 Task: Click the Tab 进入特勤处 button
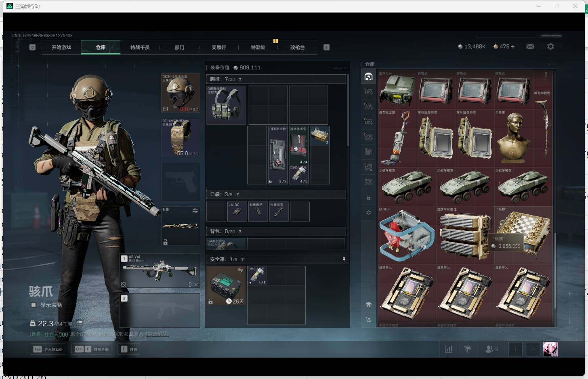tap(48, 349)
